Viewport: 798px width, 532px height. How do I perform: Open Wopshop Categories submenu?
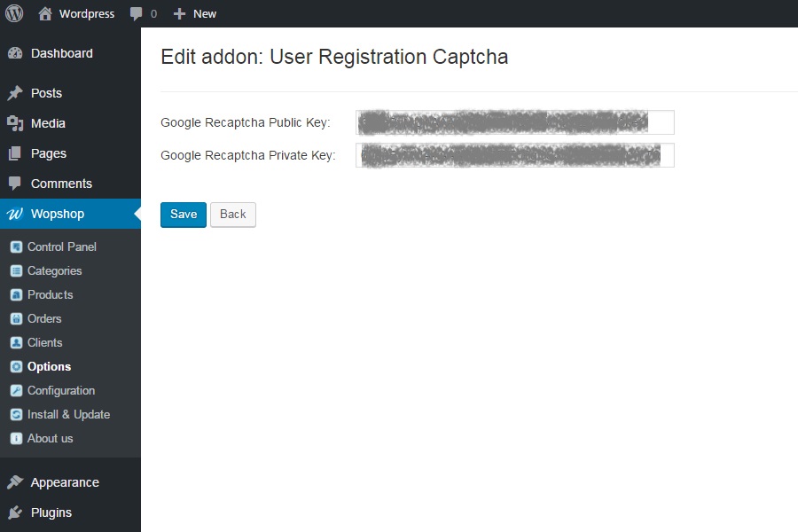pos(54,270)
